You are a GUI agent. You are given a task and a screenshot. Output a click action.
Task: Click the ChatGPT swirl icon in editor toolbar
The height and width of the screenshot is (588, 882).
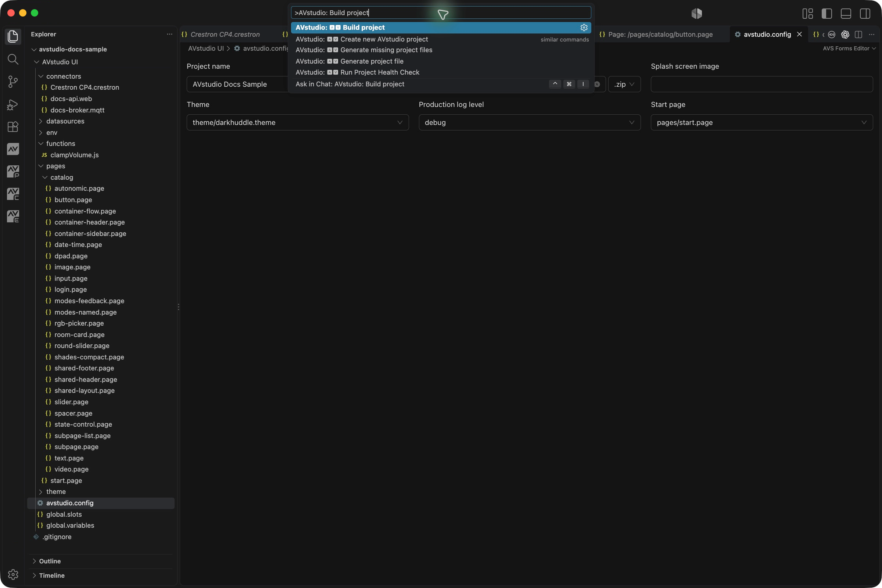[x=845, y=35]
